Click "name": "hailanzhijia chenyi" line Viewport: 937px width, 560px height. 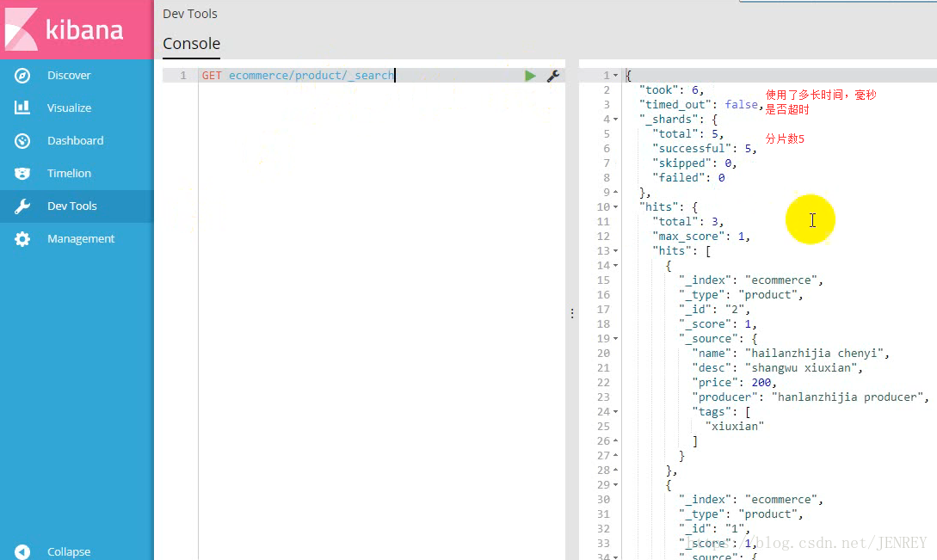click(791, 354)
